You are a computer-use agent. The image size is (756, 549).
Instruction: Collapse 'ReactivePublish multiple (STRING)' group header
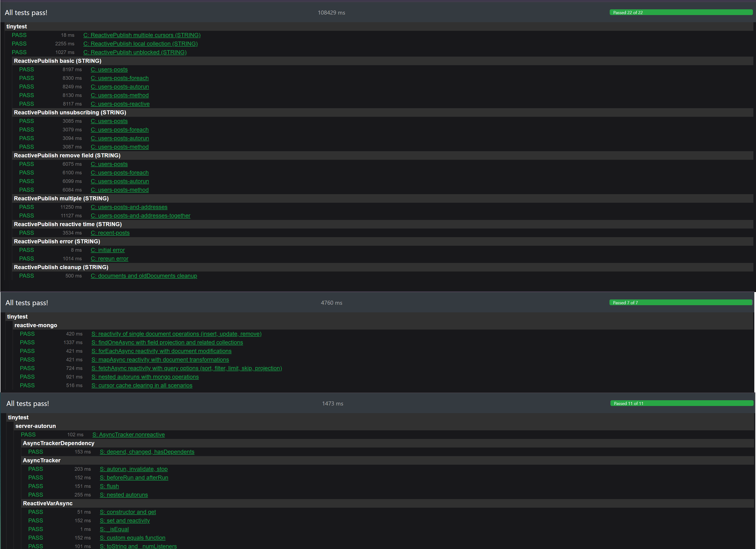point(382,198)
